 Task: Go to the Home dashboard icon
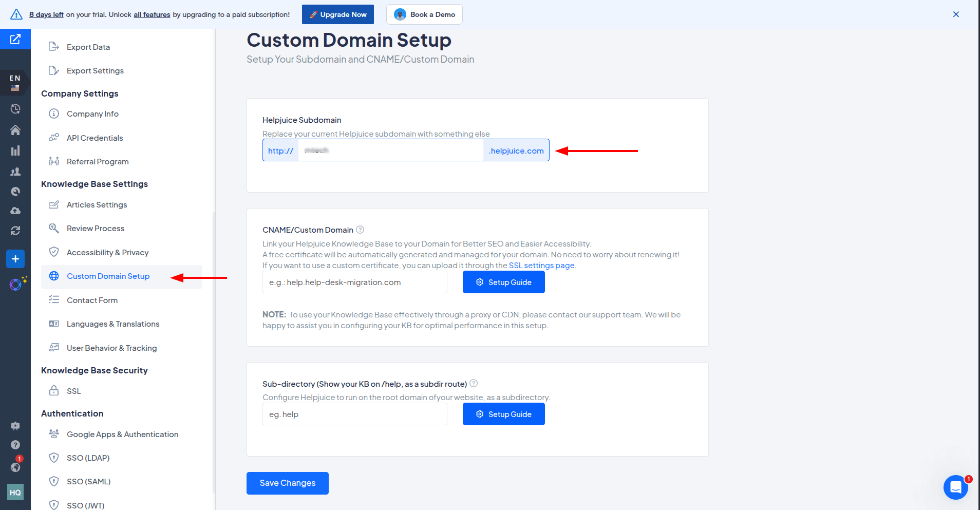tap(15, 130)
